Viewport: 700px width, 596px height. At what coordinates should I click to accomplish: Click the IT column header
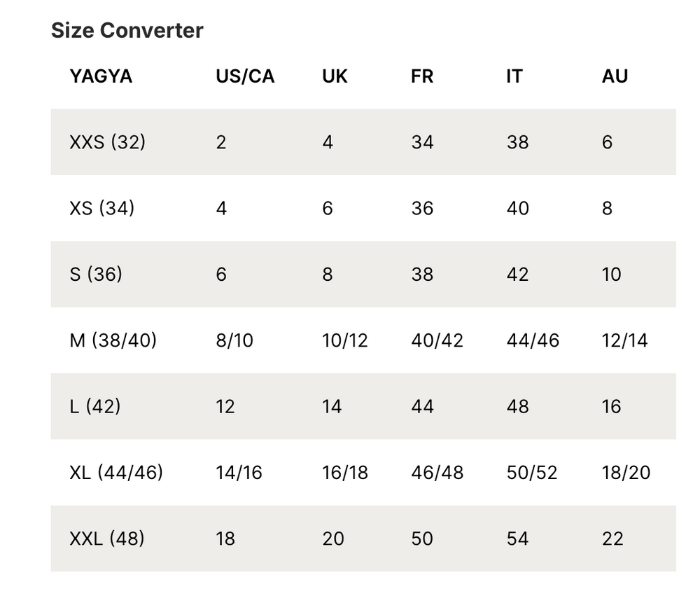pos(514,76)
